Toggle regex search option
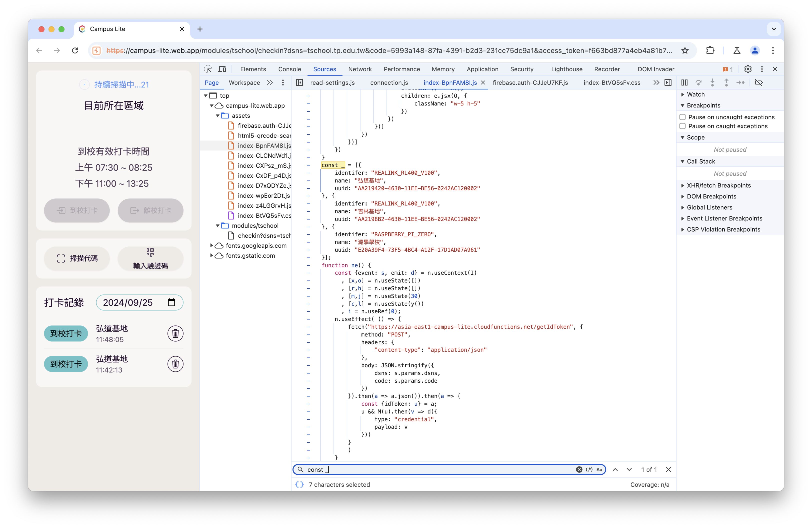The width and height of the screenshot is (812, 528). point(589,469)
